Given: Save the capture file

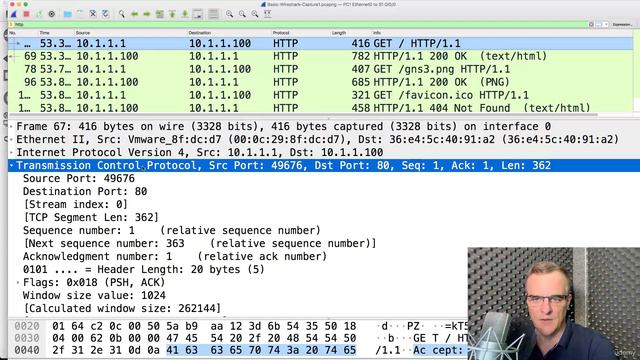Looking at the screenshot, I should pyautogui.click(x=80, y=14).
